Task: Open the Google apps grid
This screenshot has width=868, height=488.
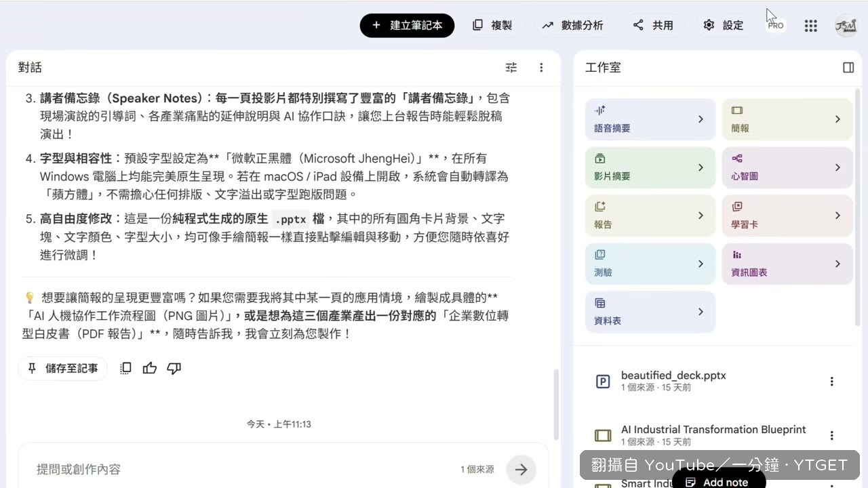Action: tap(810, 26)
